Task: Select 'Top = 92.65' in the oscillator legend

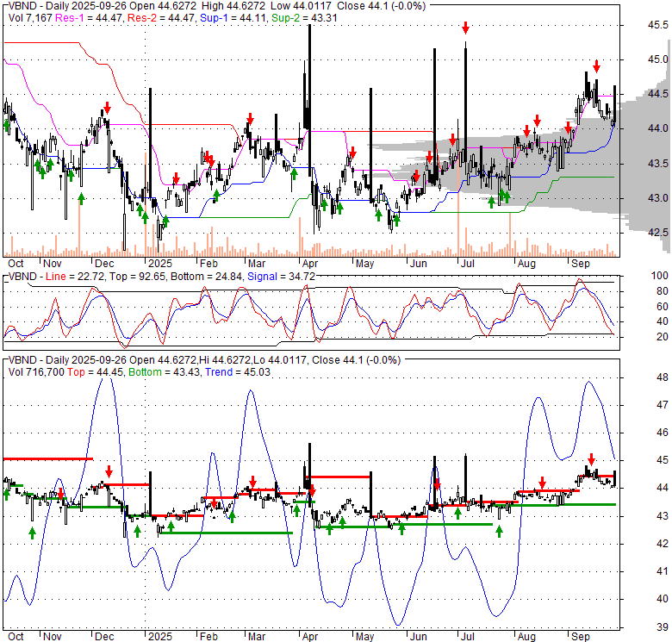Action: click(137, 277)
